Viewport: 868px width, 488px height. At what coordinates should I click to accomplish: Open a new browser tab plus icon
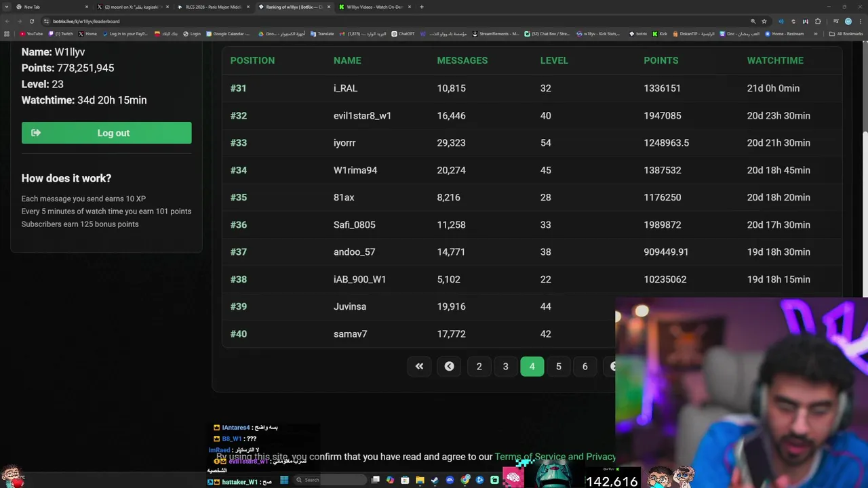point(422,7)
